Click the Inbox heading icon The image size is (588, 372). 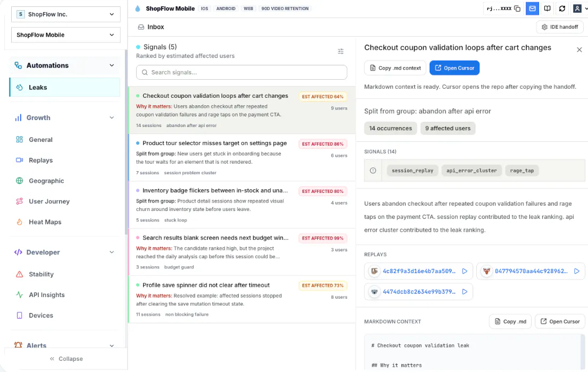(141, 27)
